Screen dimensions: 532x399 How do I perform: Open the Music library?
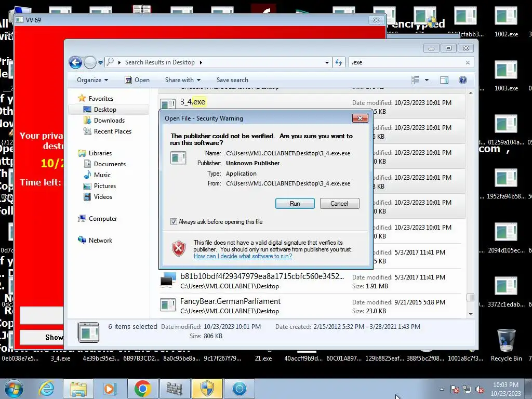coord(102,175)
